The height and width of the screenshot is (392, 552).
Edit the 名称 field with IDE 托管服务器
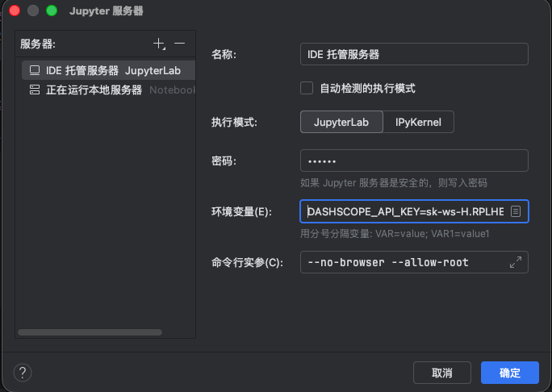click(414, 54)
